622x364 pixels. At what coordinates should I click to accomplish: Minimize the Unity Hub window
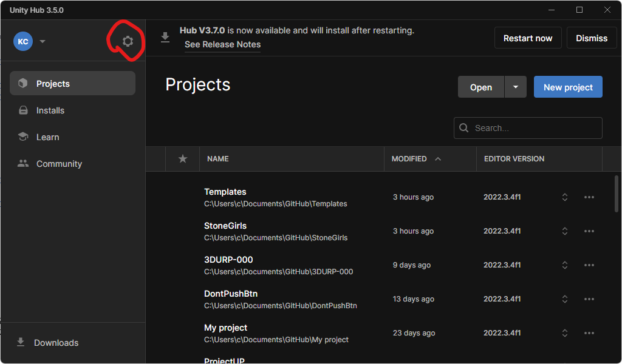[x=552, y=10]
